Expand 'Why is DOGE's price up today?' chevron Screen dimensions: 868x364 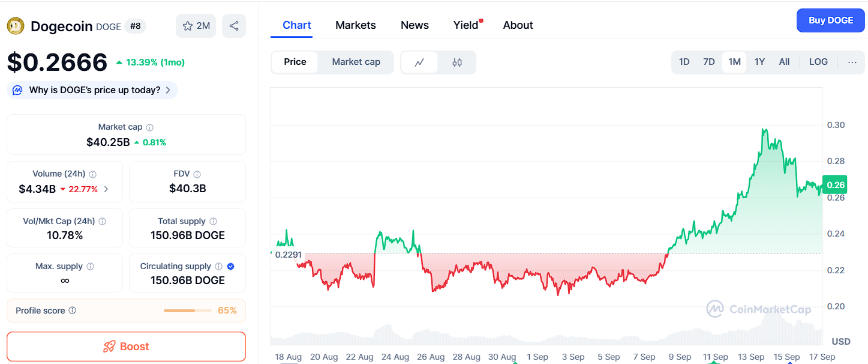[x=168, y=90]
